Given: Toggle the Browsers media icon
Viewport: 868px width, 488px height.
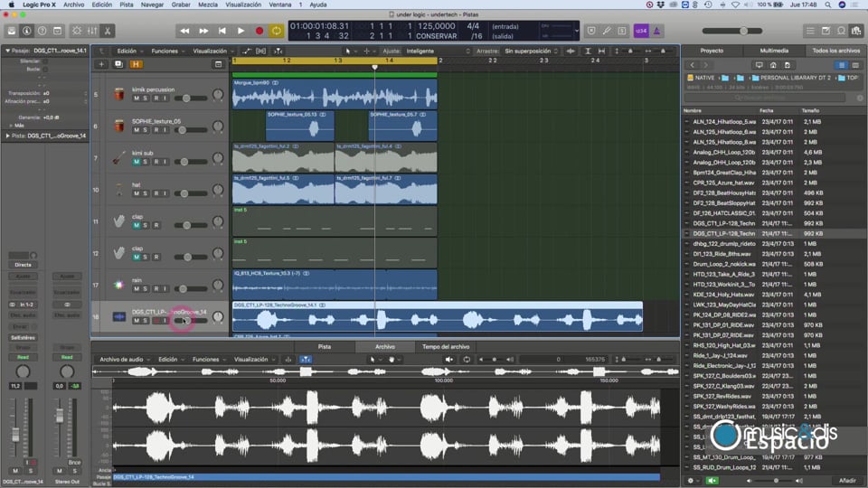Looking at the screenshot, I should (857, 31).
